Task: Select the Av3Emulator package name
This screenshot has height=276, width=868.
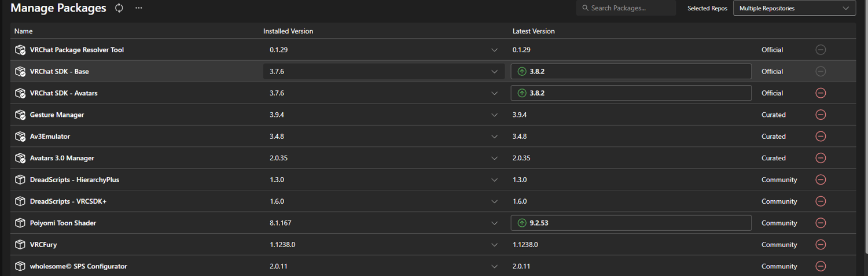Action: point(50,137)
